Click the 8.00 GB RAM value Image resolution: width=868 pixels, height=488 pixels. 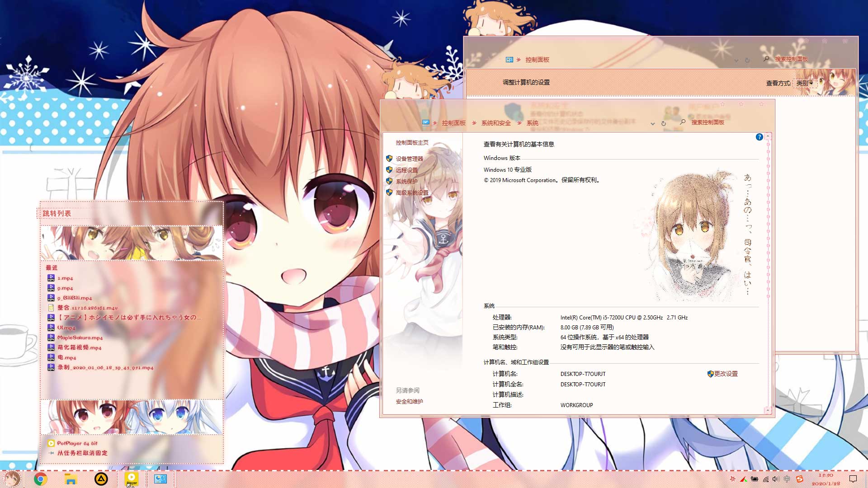(x=587, y=328)
